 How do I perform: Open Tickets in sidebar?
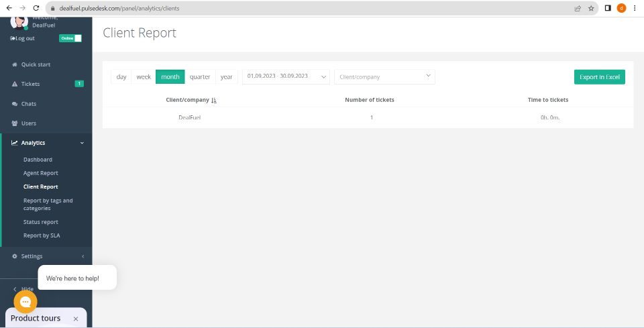[x=30, y=84]
